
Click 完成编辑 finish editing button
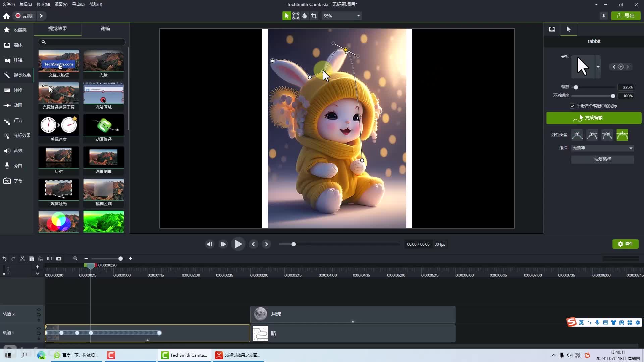tap(594, 118)
